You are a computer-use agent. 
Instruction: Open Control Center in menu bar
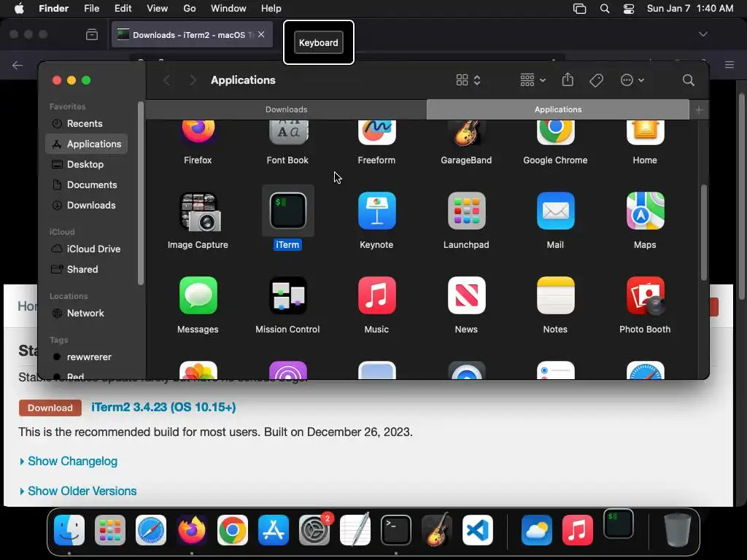(629, 9)
